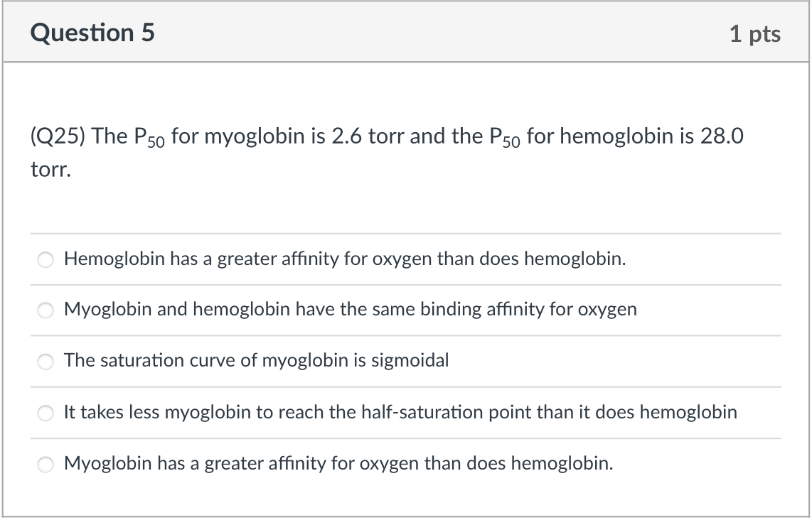Select the radio button on the second option
The image size is (812, 520).
click(46, 310)
